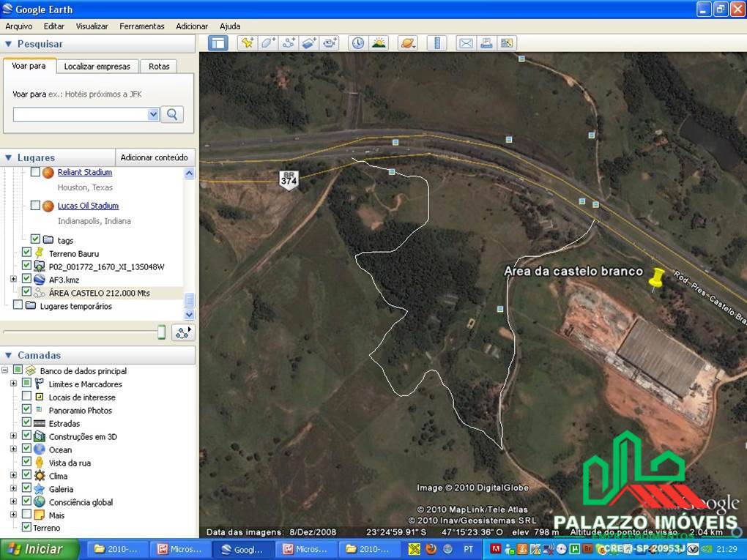Switch to the Rotas tab
This screenshot has height=560, width=747.
coord(159,66)
